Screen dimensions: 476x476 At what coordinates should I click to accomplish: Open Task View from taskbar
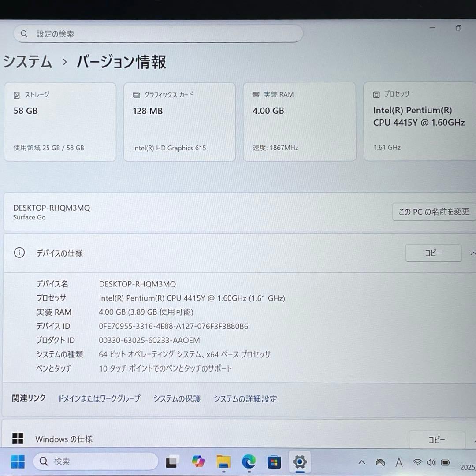point(171,462)
